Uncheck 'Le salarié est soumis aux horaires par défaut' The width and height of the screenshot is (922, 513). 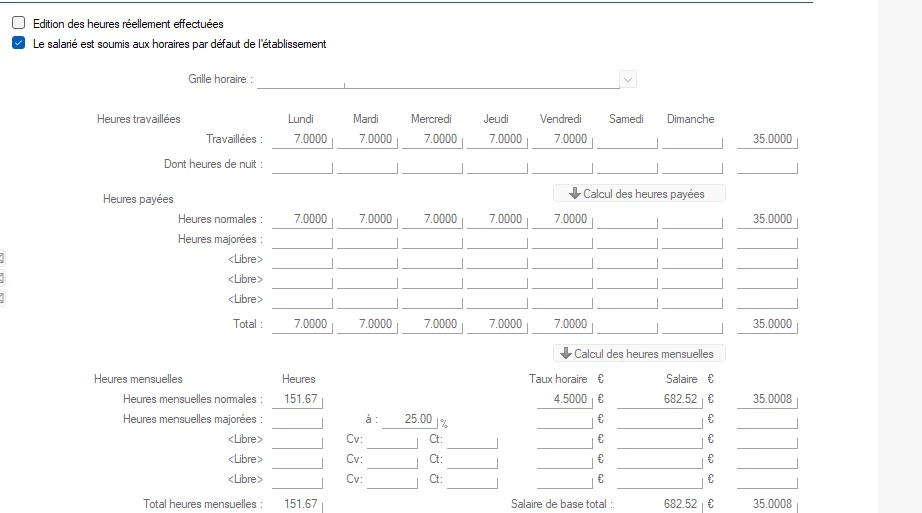[x=19, y=43]
